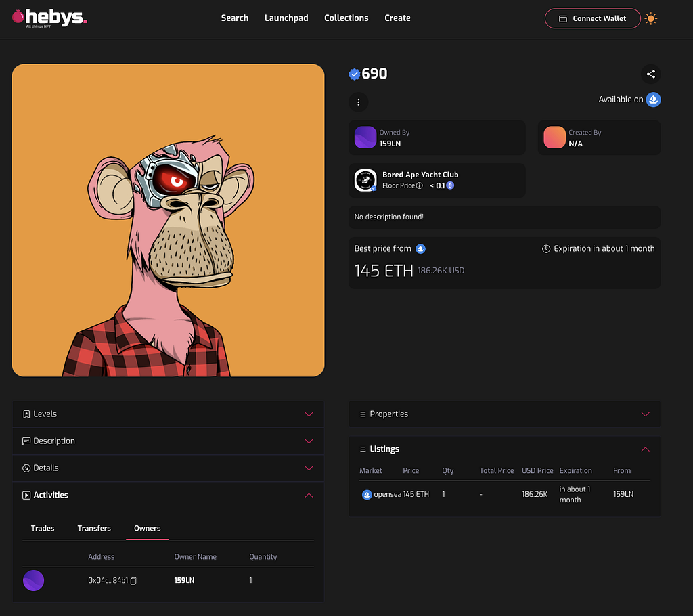Open the Bored Ape Yacht Club collection link
The height and width of the screenshot is (616, 693).
coord(420,175)
